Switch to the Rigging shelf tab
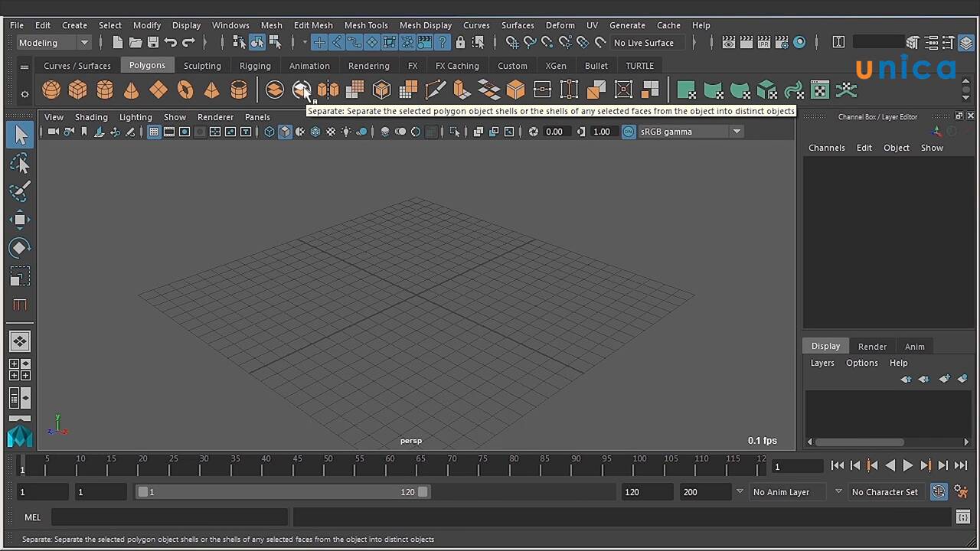 tap(255, 66)
